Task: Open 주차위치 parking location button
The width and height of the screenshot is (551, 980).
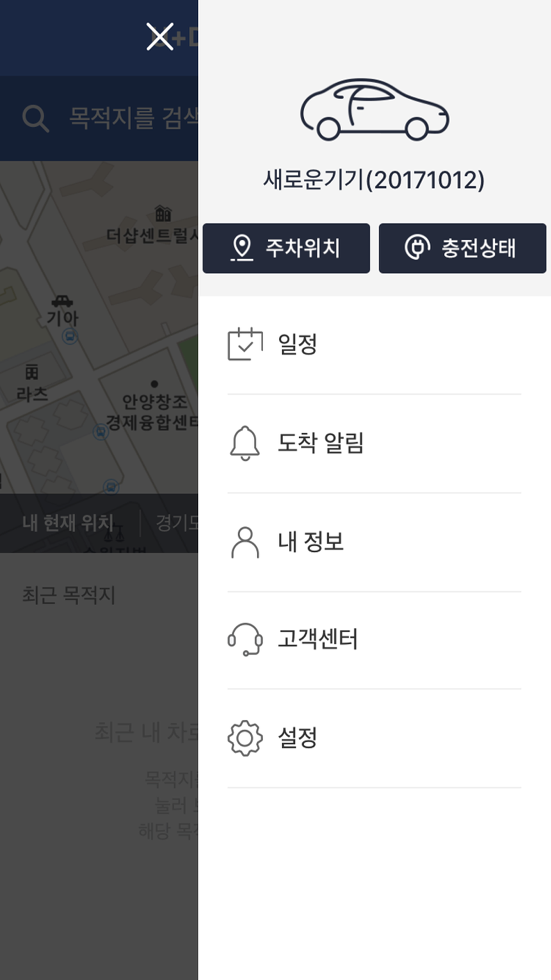Action: (x=286, y=248)
